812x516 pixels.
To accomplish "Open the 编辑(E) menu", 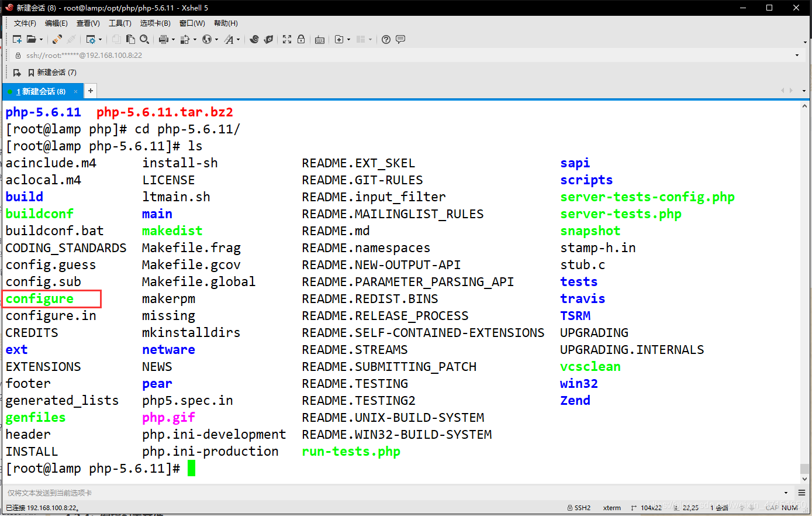I will pos(56,23).
